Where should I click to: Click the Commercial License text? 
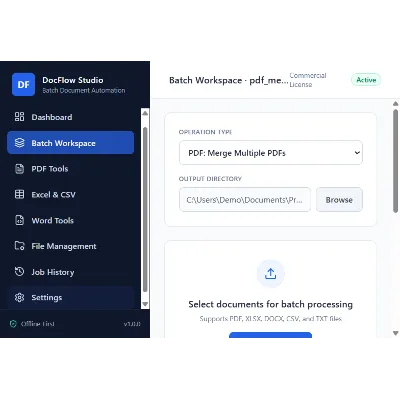308,80
